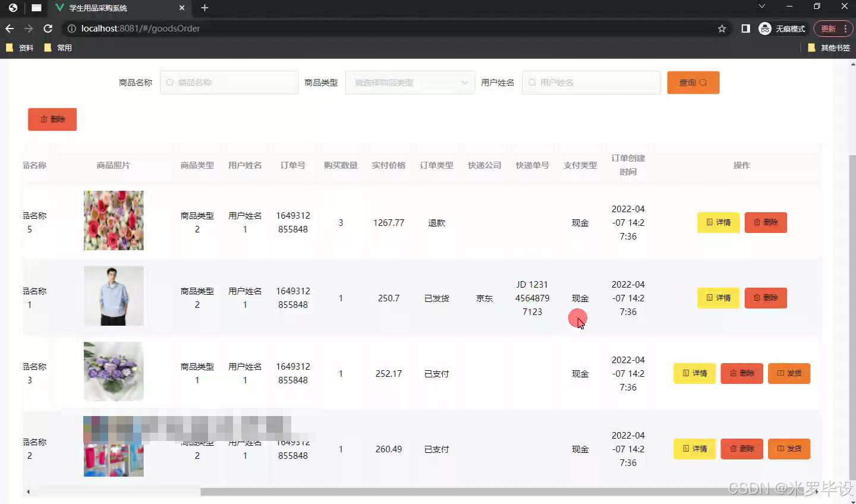856x504 pixels.
Task: Click the delete icon on the last row's 删除 button
Action: click(x=735, y=449)
